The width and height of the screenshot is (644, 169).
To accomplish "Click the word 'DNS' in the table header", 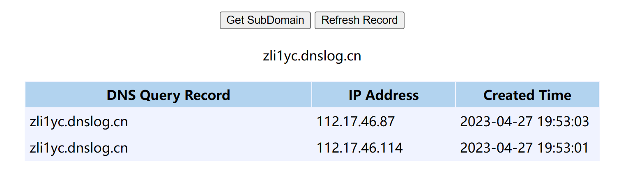I will [x=121, y=95].
